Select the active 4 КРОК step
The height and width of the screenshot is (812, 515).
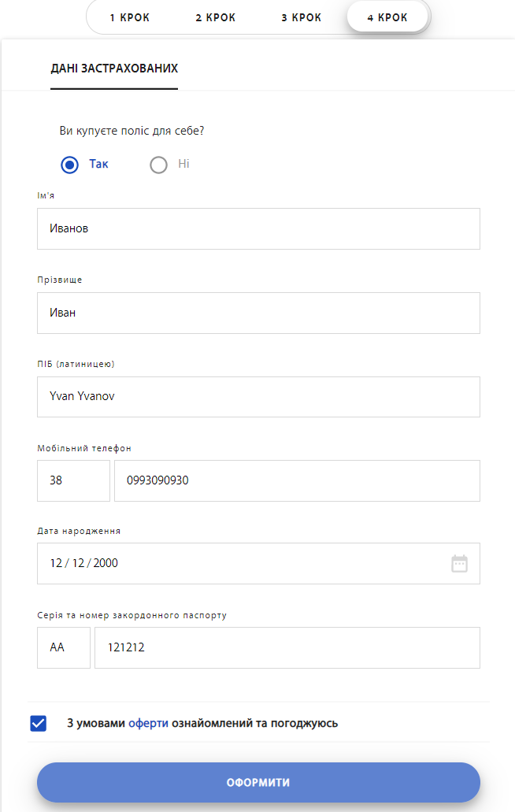coord(387,17)
